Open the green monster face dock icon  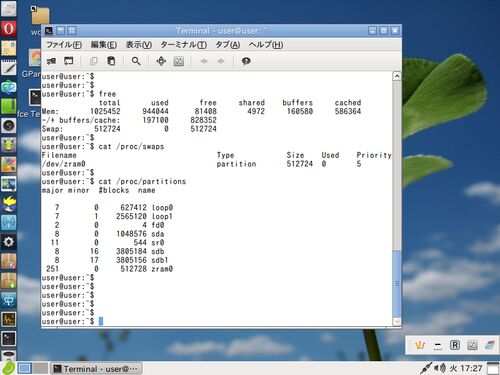pyautogui.click(x=9, y=145)
